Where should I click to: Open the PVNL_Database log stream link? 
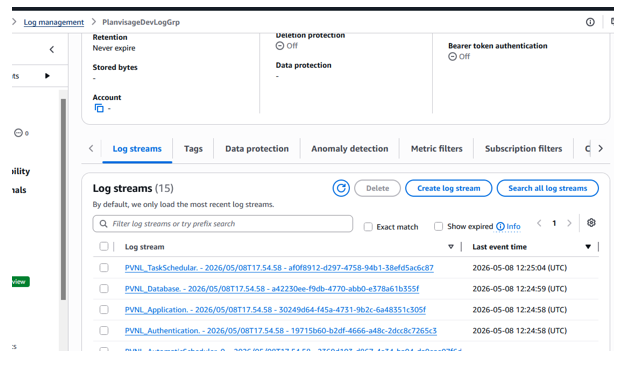[x=272, y=289]
